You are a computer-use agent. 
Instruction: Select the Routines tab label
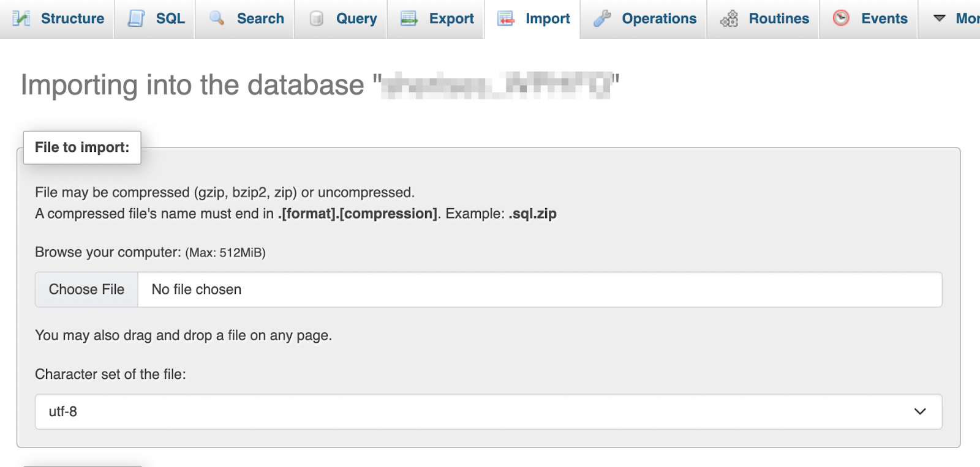[x=778, y=18]
